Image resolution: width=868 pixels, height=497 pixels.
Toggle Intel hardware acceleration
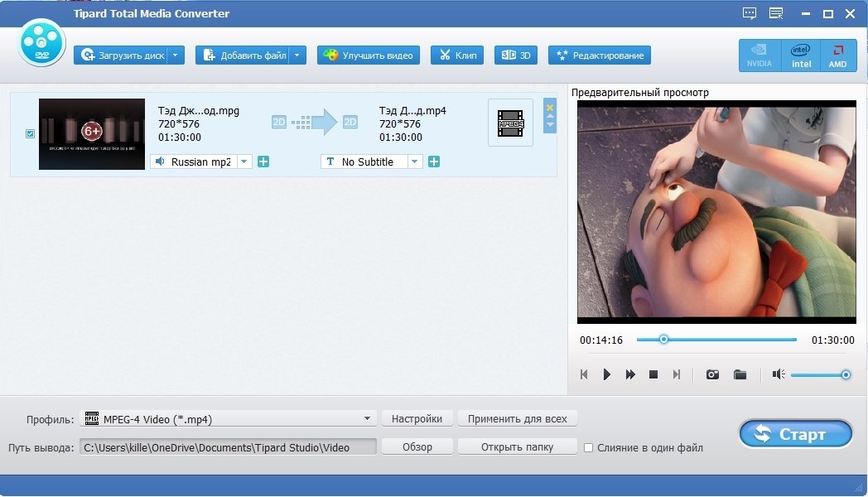point(801,55)
